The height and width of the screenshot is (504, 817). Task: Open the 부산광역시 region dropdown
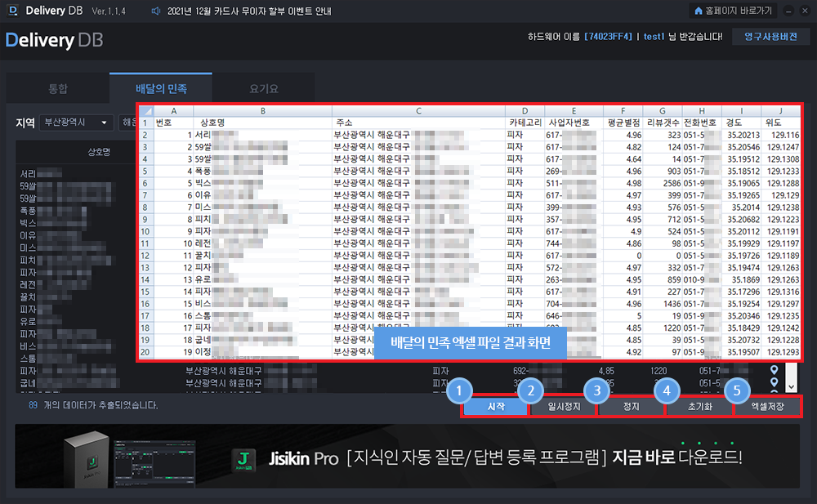(x=76, y=123)
